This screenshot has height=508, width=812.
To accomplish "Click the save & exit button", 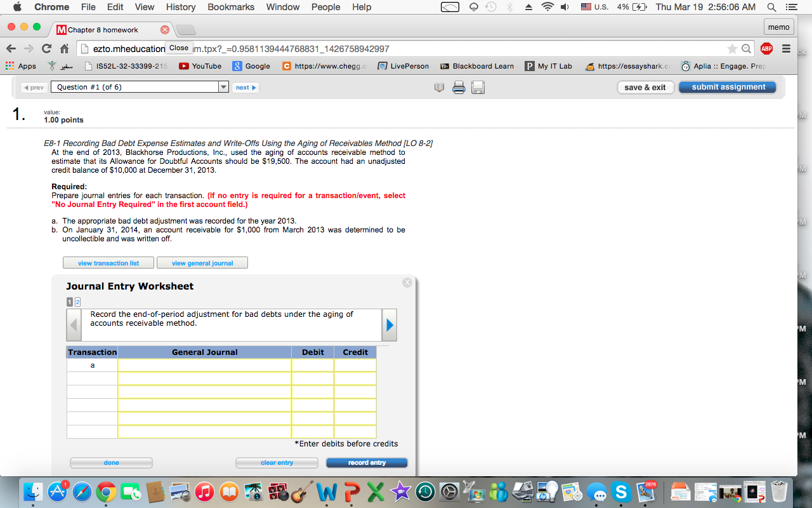I will coord(645,87).
